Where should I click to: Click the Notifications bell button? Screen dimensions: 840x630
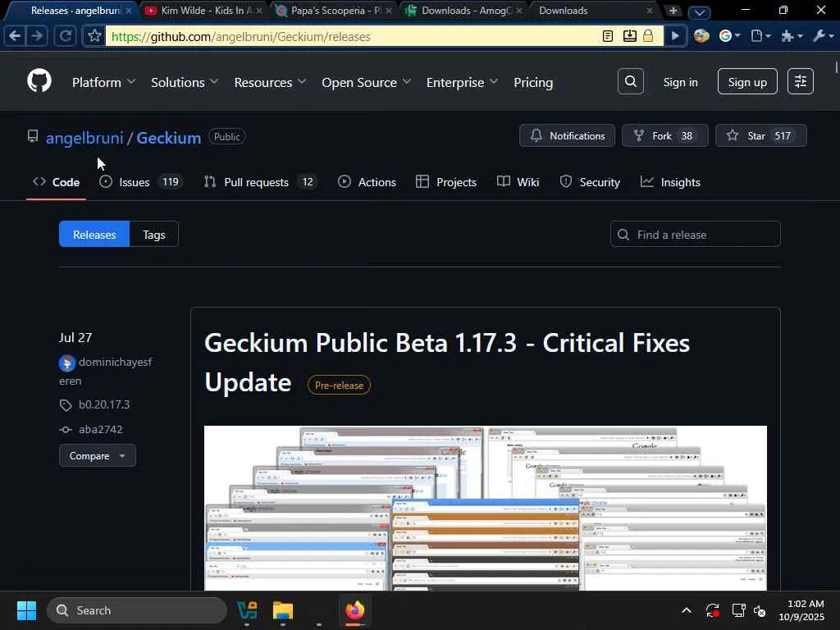[x=568, y=135]
